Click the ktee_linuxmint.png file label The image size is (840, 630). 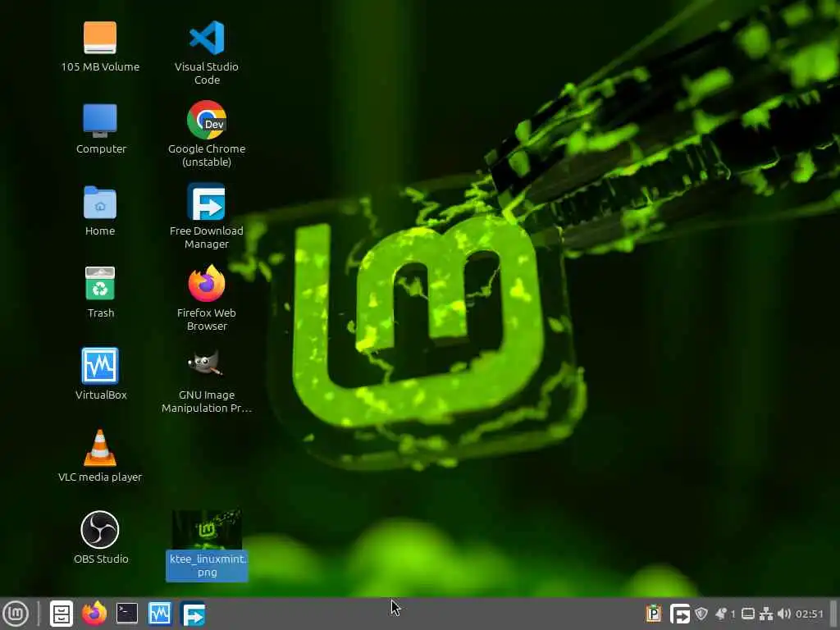pos(207,565)
